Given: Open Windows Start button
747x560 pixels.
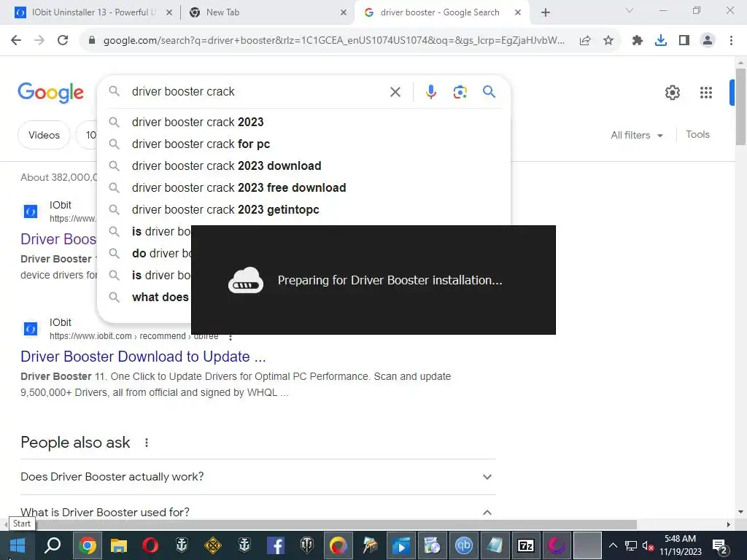Looking at the screenshot, I should point(18,545).
